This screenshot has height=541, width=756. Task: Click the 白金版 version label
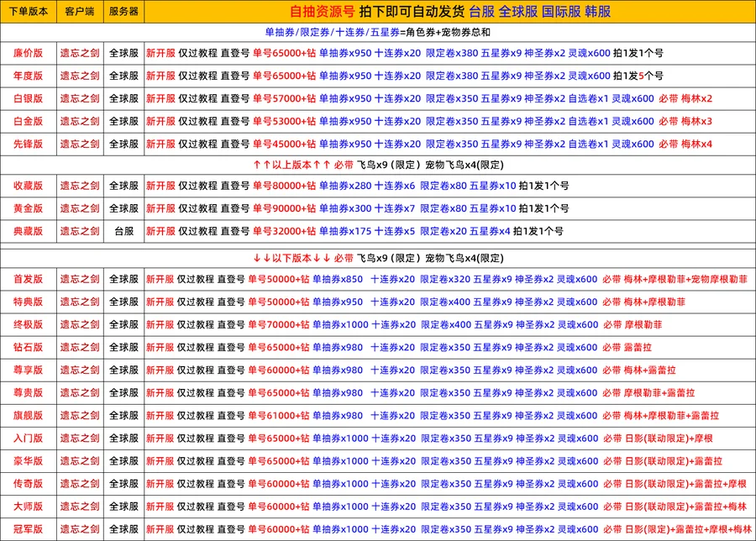pos(28,121)
